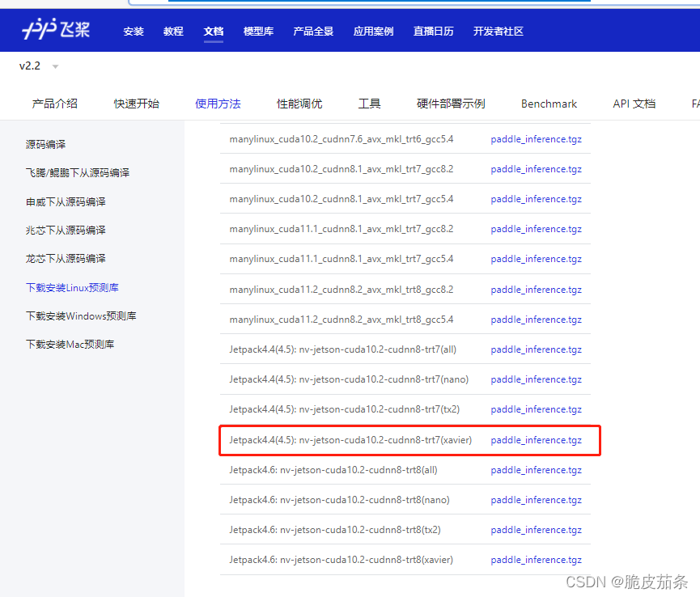This screenshot has width=700, height=597.
Task: Click text manylinux_cuda11.1_cudnn8.1_avx_mkl_trt7_gcc5.4
Action: (x=342, y=259)
